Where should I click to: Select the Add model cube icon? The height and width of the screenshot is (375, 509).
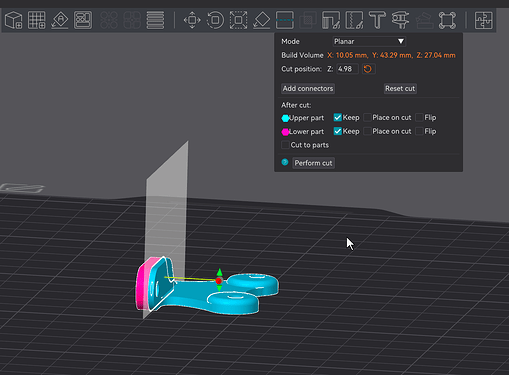pyautogui.click(x=14, y=20)
